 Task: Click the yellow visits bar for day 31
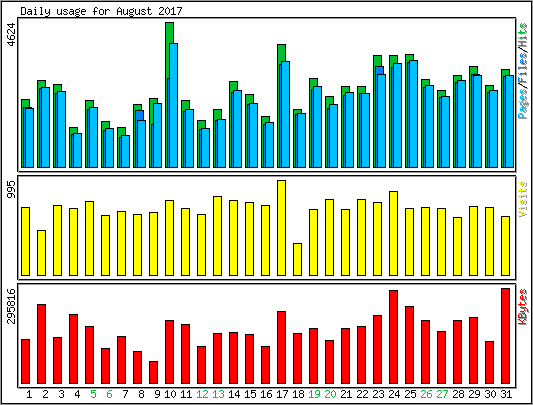point(505,246)
